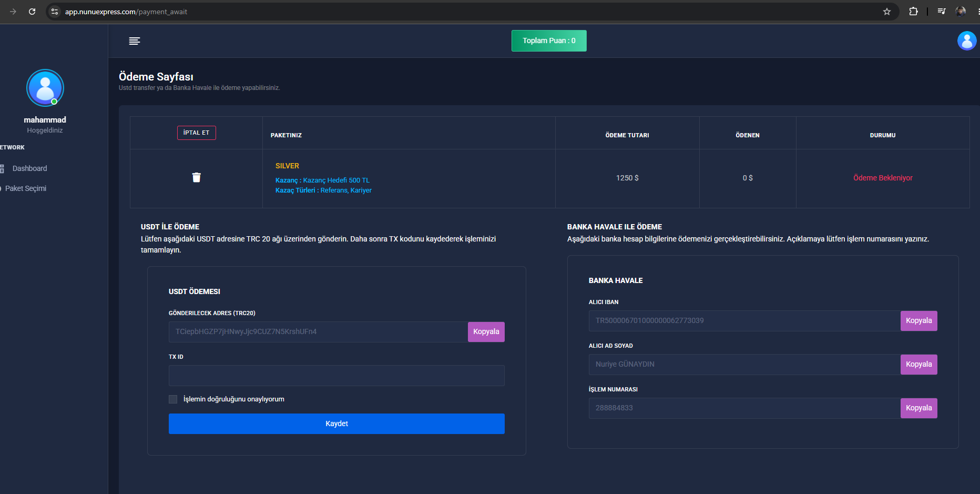Viewport: 980px width, 494px height.
Task: Open the user avatar menu in the top-right header
Action: [967, 41]
